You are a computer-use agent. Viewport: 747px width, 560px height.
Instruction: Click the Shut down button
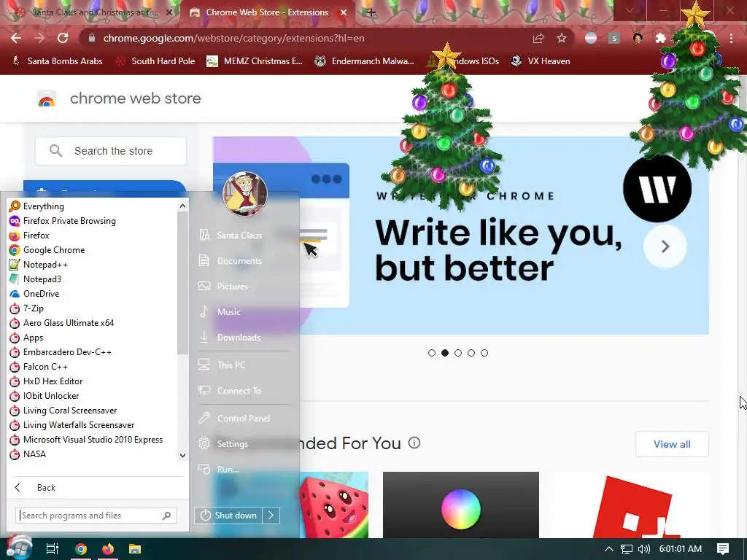point(228,516)
